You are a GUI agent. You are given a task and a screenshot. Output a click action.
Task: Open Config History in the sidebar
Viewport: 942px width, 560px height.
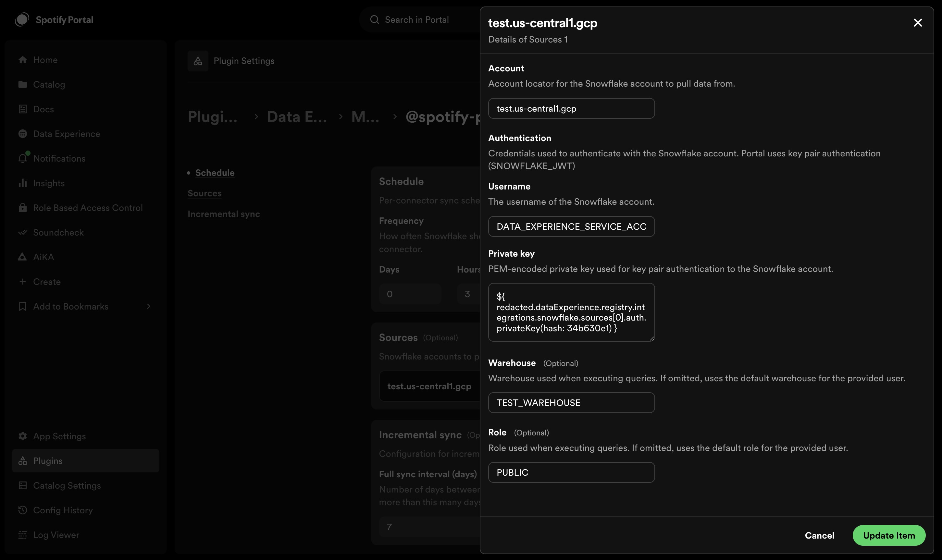[x=86, y=510]
